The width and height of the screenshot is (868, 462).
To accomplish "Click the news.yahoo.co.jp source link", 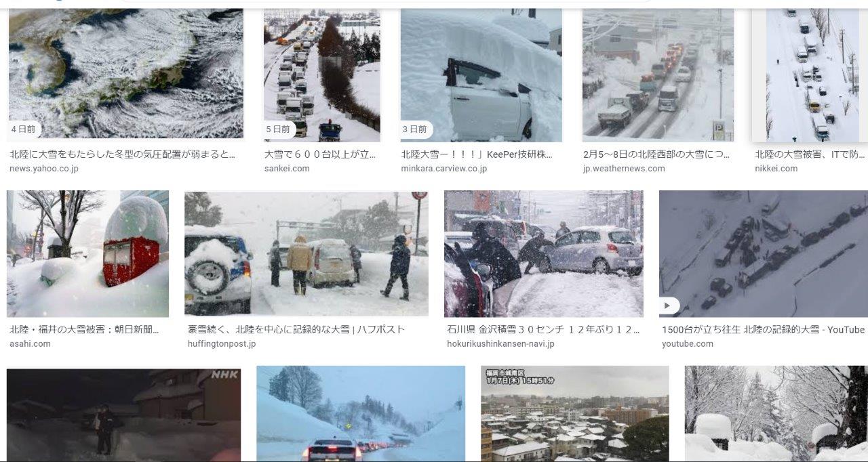I will pyautogui.click(x=44, y=169).
